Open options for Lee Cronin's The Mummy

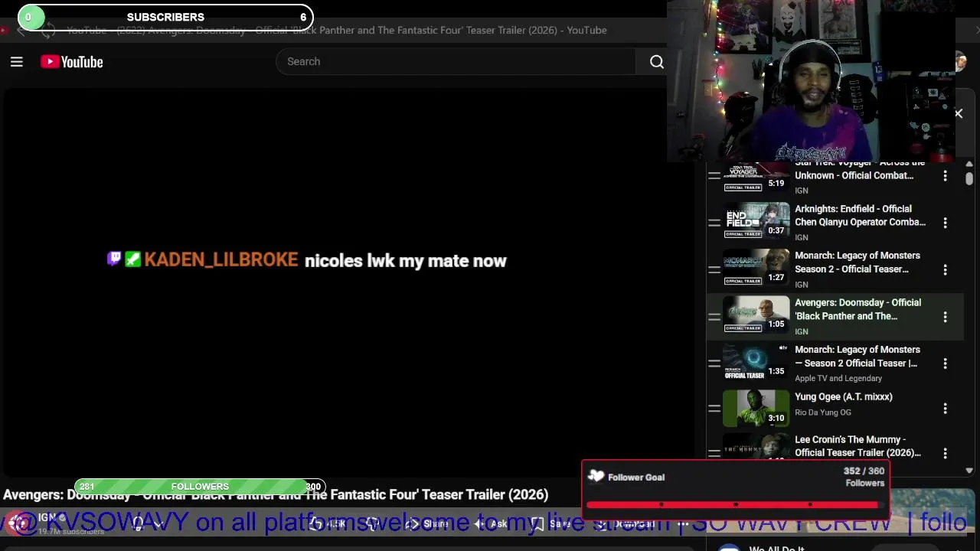(945, 452)
